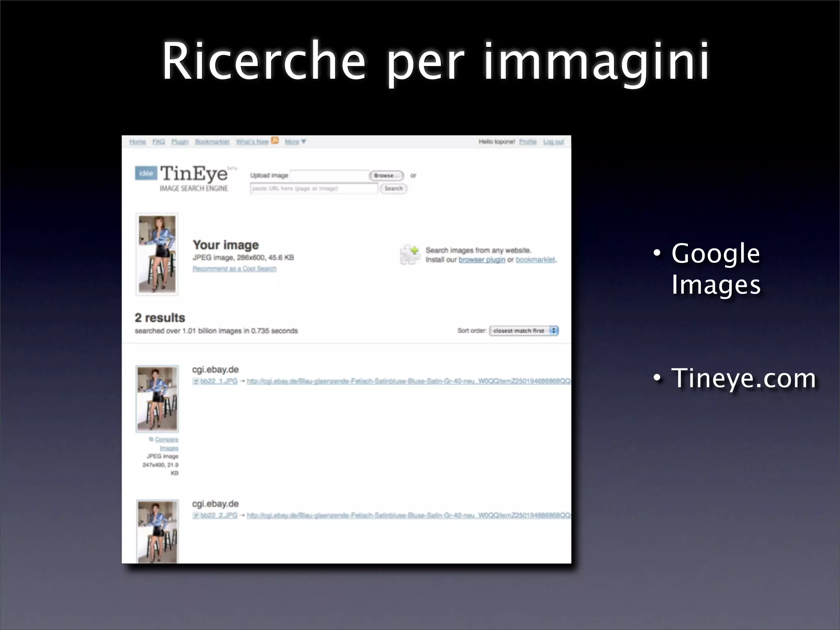Click the Log out link

[553, 142]
